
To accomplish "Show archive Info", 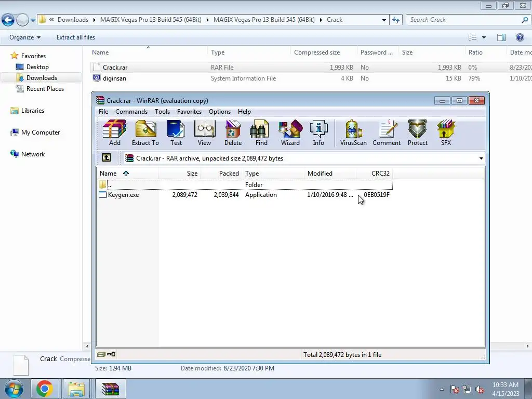I will 318,132.
